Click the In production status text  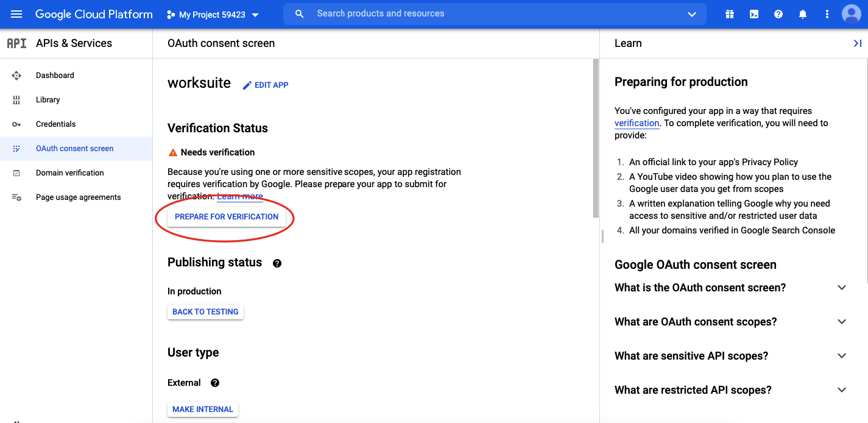(194, 291)
